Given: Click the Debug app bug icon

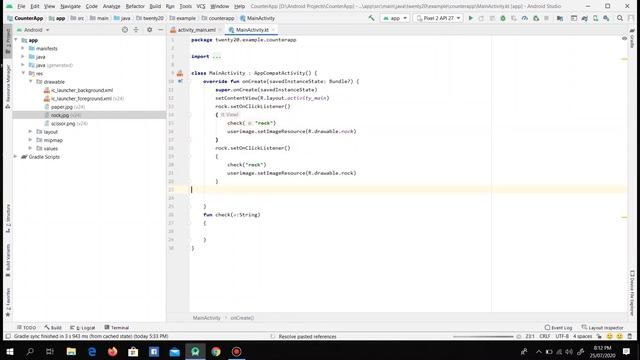Looking at the screenshot, I should pos(503,18).
